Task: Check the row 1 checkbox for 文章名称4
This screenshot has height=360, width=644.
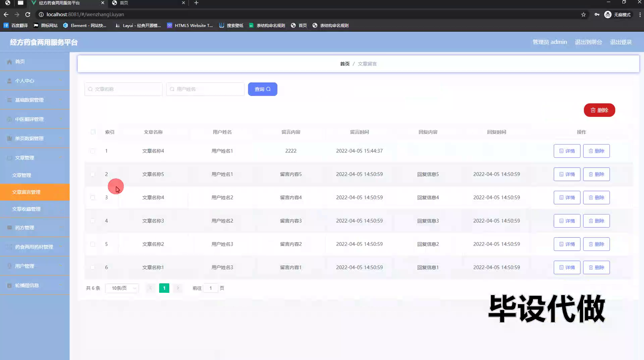Action: point(93,151)
